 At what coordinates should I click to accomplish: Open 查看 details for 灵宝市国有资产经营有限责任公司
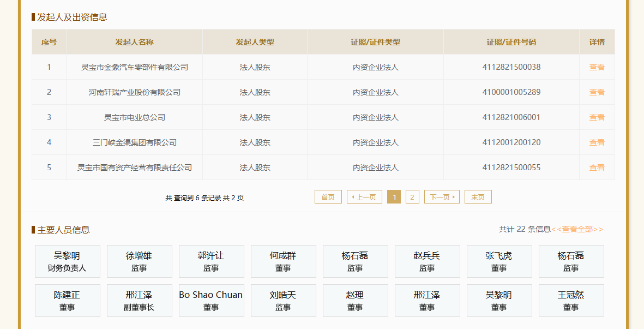click(x=597, y=167)
